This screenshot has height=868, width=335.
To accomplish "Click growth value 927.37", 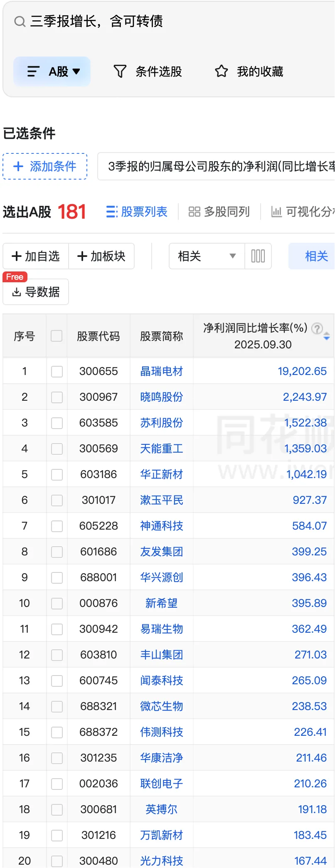I will click(310, 500).
